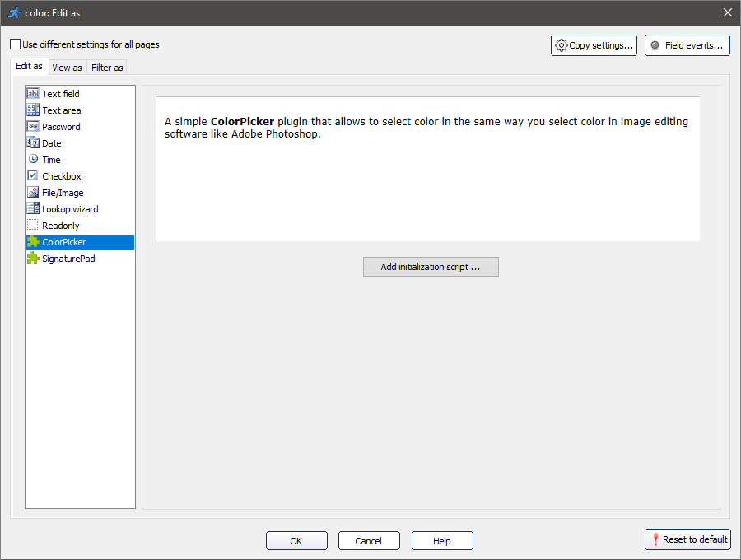The width and height of the screenshot is (741, 560).
Task: Click the Text area icon
Action: (x=32, y=110)
